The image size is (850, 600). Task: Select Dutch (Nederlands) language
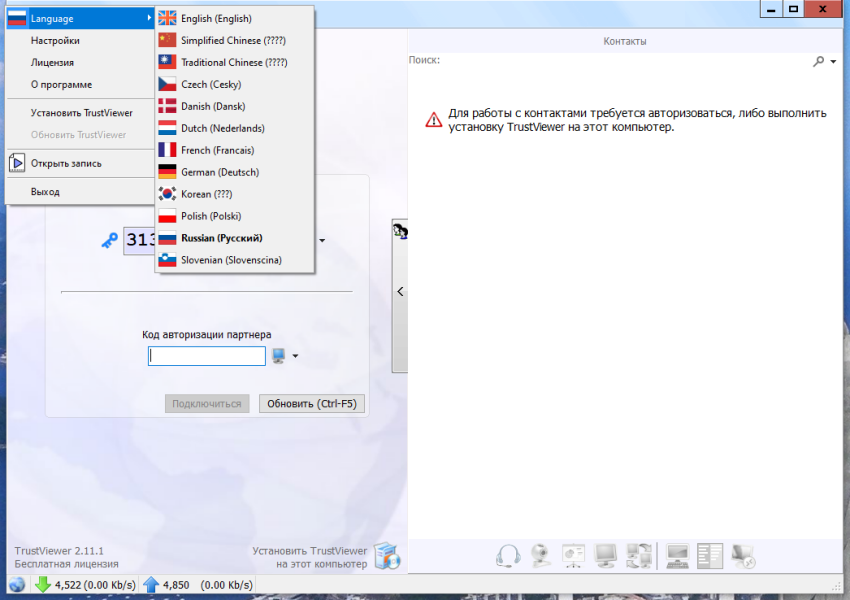[235, 128]
